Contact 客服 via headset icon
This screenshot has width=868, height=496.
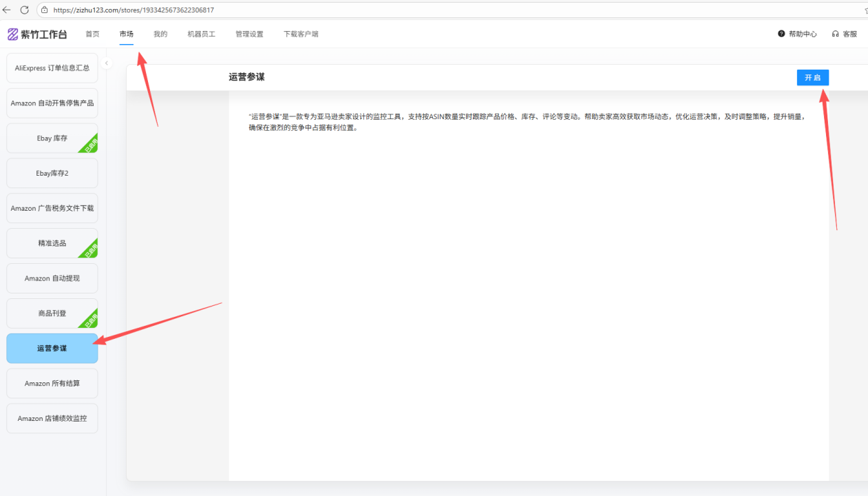point(836,34)
